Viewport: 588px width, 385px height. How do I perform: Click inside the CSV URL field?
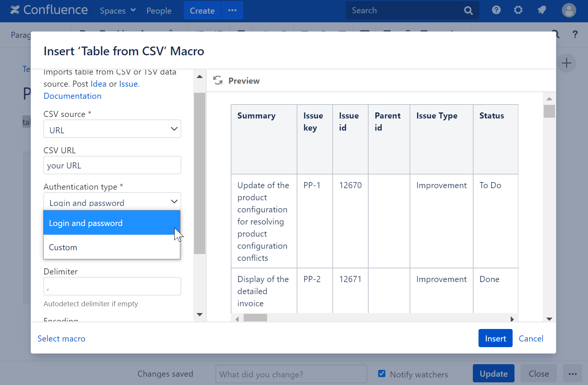click(x=112, y=165)
